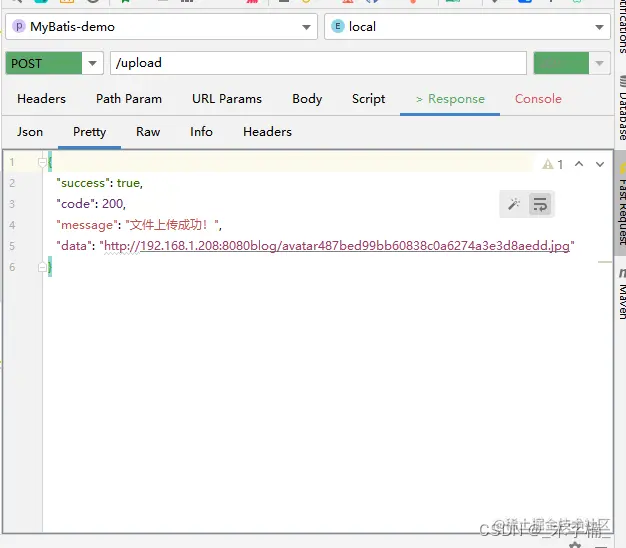Open the response Headers sub-tab

[267, 132]
